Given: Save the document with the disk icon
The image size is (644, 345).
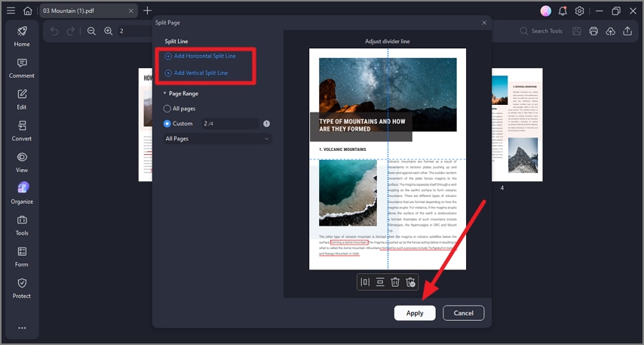Looking at the screenshot, I should (577, 31).
